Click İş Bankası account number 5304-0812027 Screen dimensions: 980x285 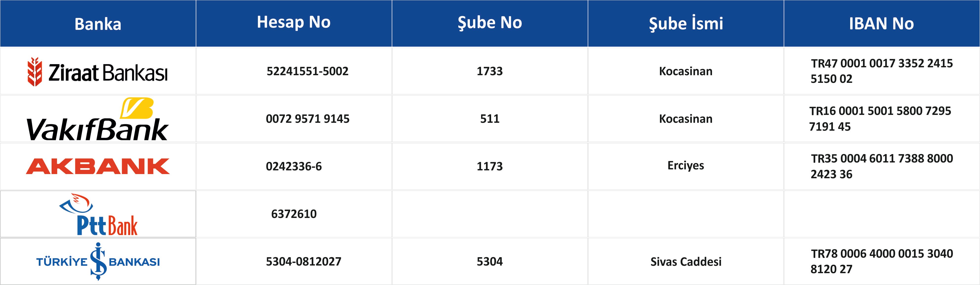click(304, 261)
